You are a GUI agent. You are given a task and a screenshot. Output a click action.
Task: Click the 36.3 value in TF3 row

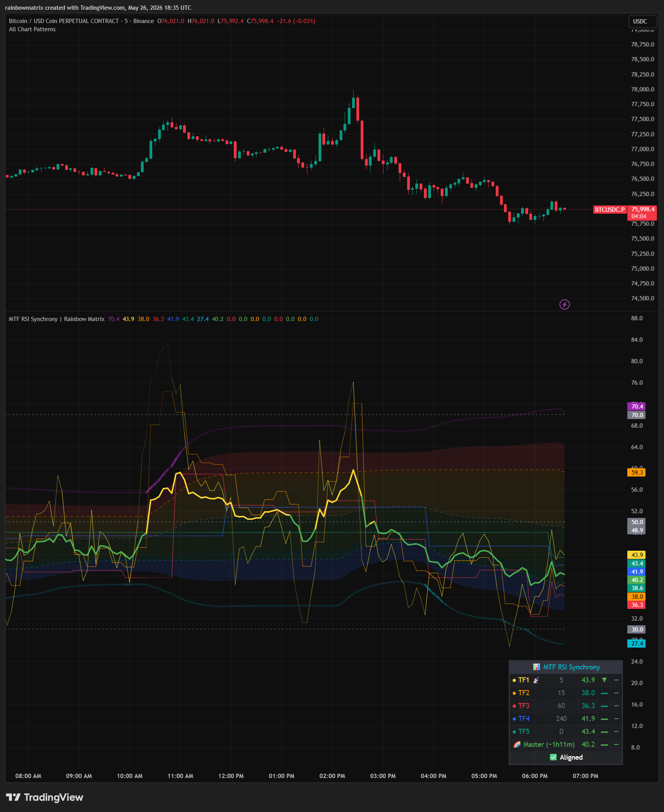pos(588,706)
